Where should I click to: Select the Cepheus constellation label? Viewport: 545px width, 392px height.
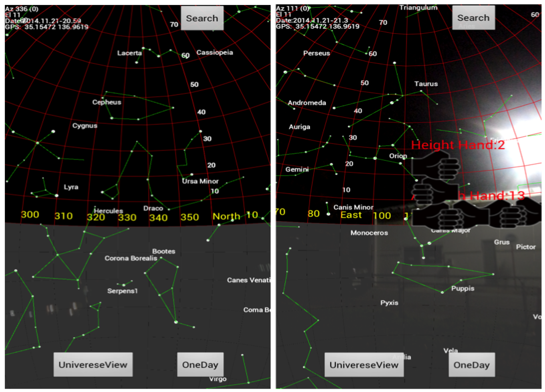click(107, 102)
